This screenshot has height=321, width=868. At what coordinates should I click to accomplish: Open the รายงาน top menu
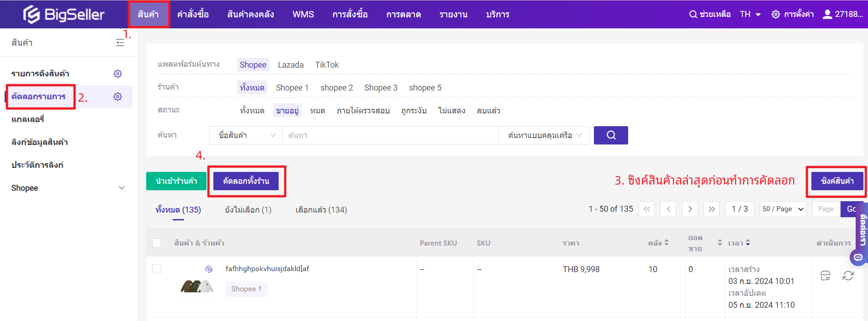point(453,14)
